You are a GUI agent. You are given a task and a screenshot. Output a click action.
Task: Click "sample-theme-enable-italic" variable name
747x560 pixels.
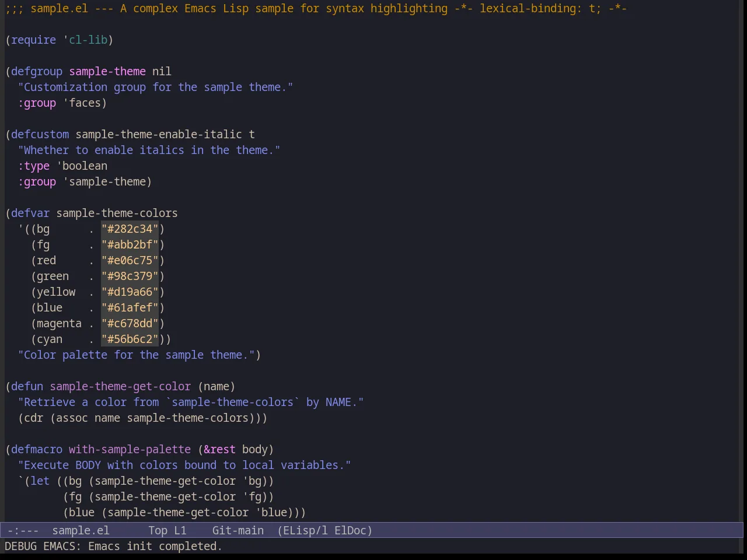tap(159, 134)
